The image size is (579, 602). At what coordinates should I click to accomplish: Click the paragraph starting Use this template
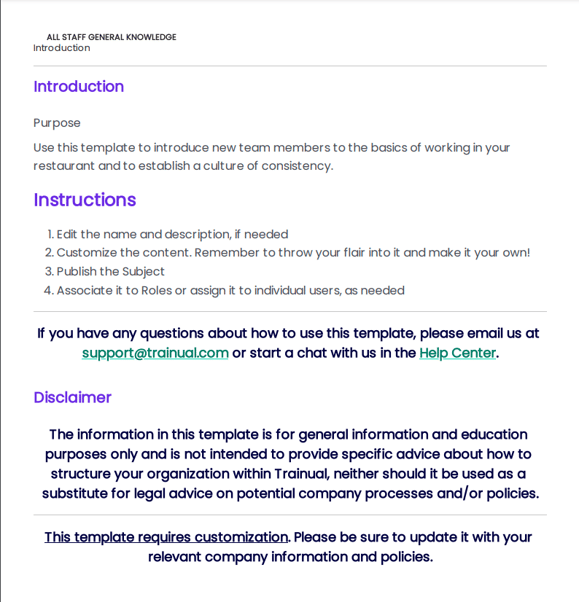click(x=271, y=157)
